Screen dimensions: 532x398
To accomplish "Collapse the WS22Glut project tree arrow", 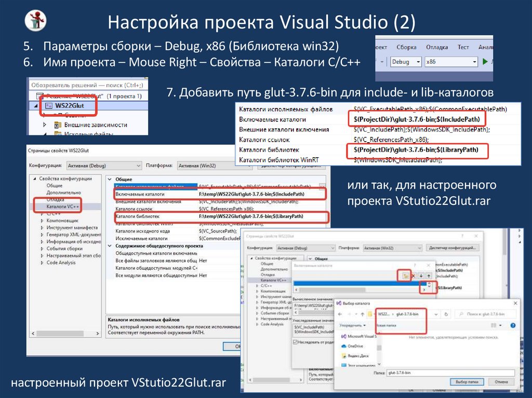I will [x=36, y=105].
